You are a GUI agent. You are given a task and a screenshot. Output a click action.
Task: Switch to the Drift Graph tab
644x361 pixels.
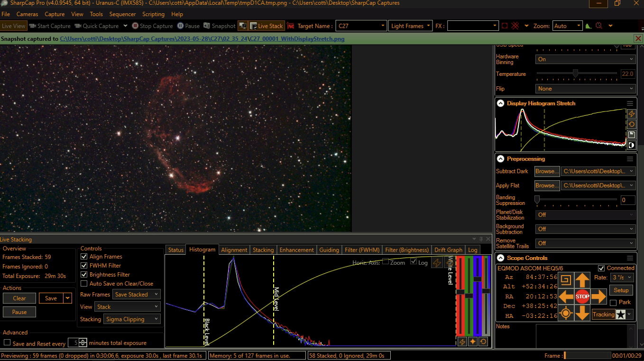(x=448, y=250)
